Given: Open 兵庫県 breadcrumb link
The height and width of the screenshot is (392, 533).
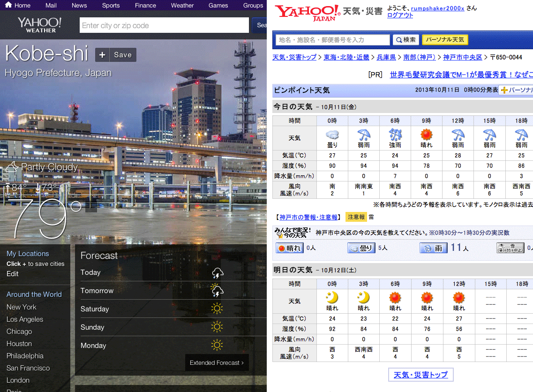Looking at the screenshot, I should pyautogui.click(x=386, y=57).
